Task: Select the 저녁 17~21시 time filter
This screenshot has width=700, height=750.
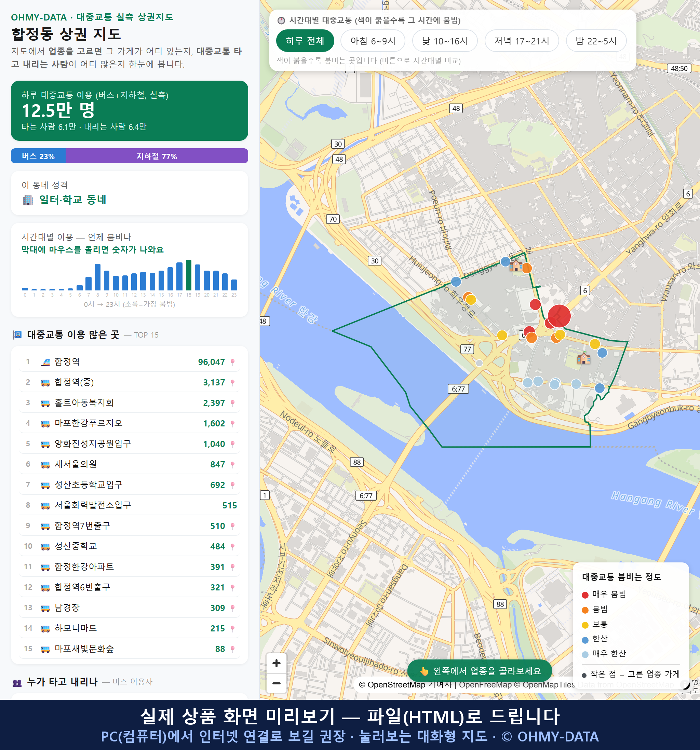Action: pyautogui.click(x=522, y=41)
